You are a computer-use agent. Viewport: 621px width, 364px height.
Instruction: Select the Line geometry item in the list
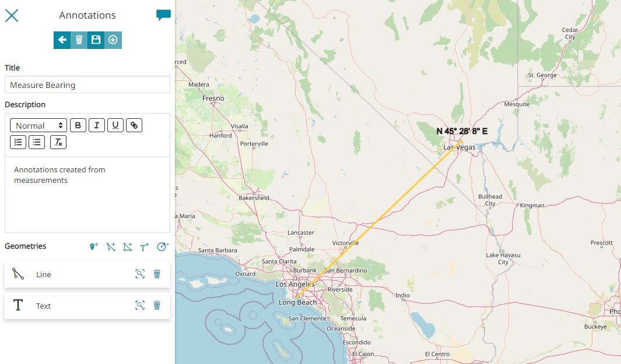[x=44, y=274]
